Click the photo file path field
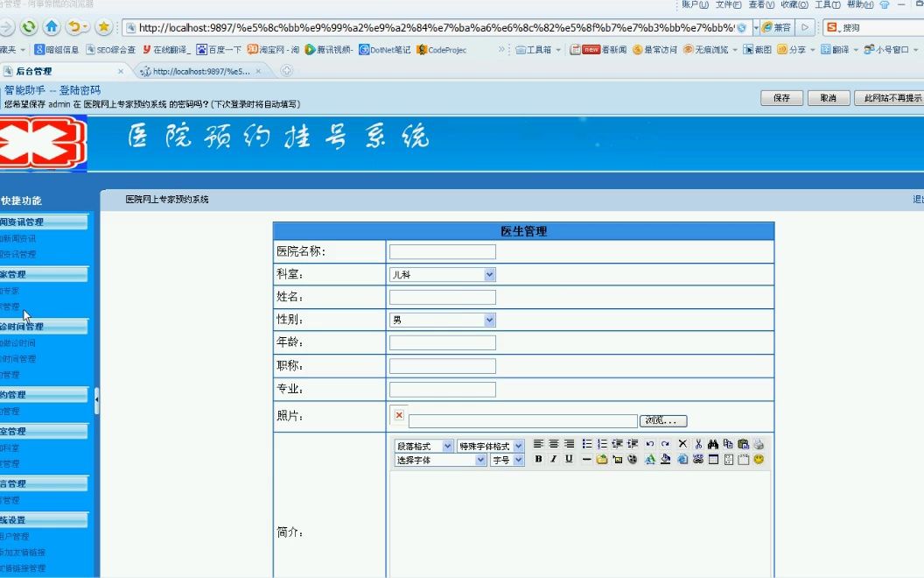This screenshot has height=578, width=924. point(523,421)
